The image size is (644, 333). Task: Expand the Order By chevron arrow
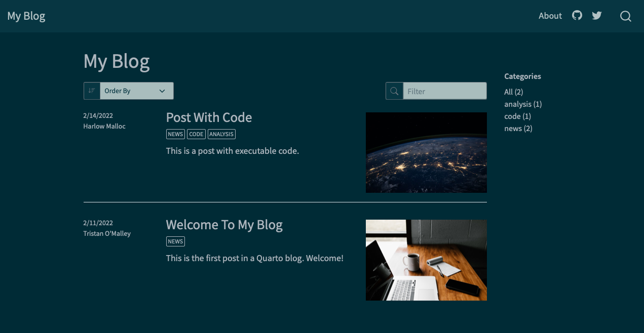(x=162, y=91)
